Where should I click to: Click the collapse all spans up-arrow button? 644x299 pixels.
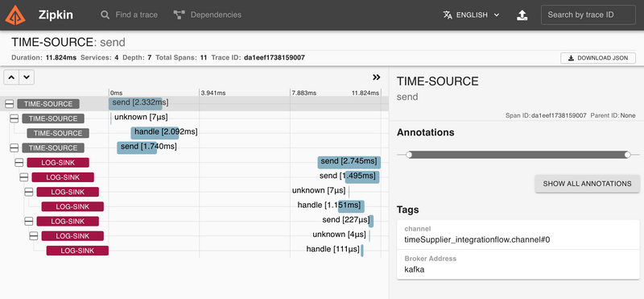[x=11, y=77]
